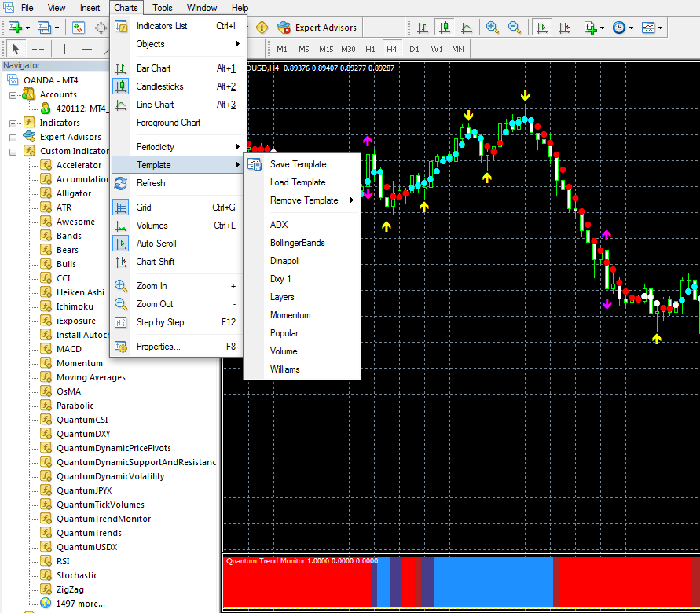Collapse the Custom Indicators tree node
The height and width of the screenshot is (613, 700).
tap(13, 151)
